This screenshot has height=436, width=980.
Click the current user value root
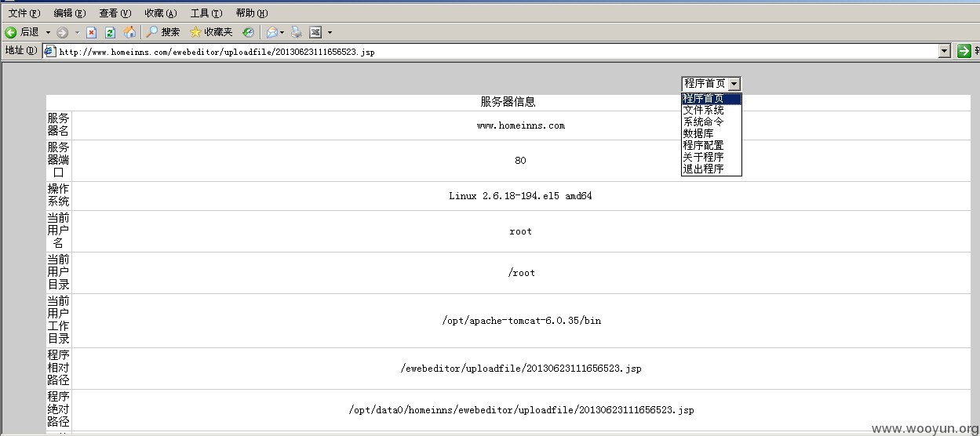[x=520, y=231]
